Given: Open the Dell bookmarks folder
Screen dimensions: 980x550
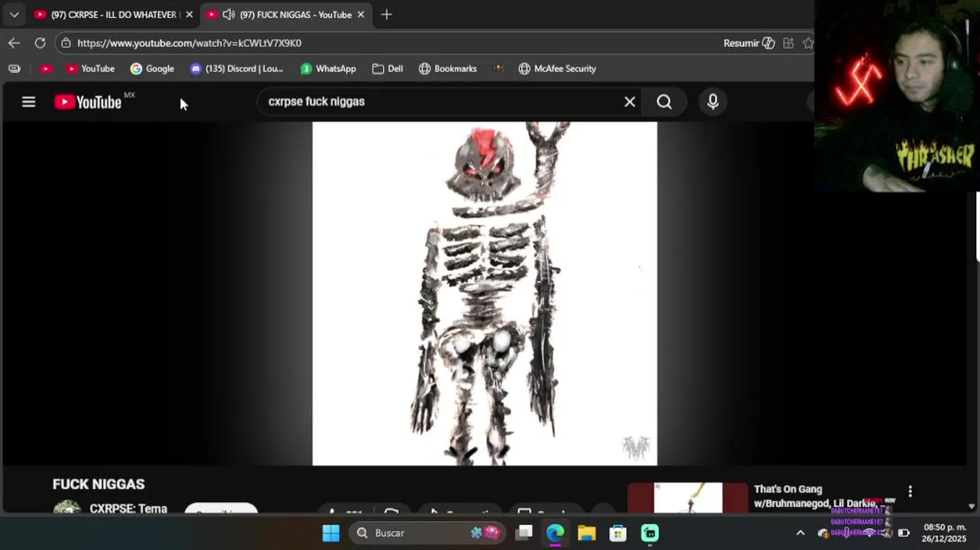Looking at the screenshot, I should (x=388, y=69).
